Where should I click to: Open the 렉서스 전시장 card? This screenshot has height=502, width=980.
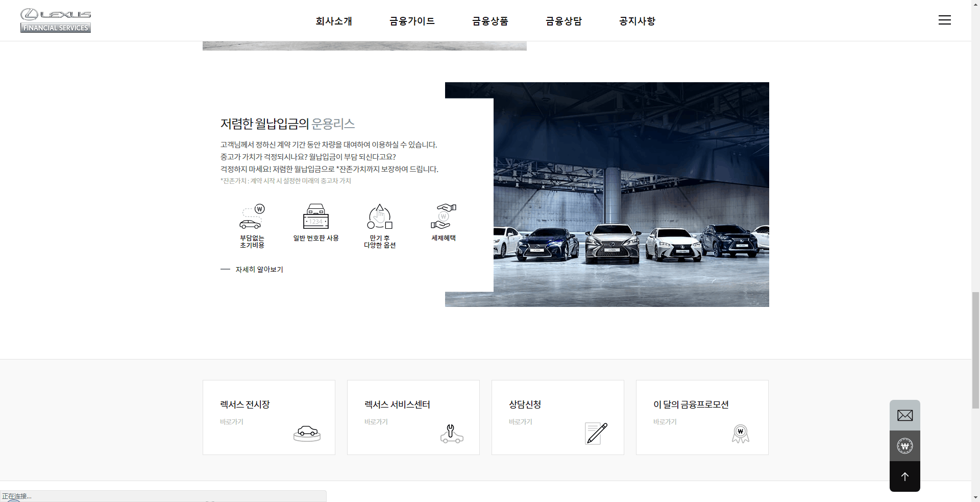(x=269, y=417)
